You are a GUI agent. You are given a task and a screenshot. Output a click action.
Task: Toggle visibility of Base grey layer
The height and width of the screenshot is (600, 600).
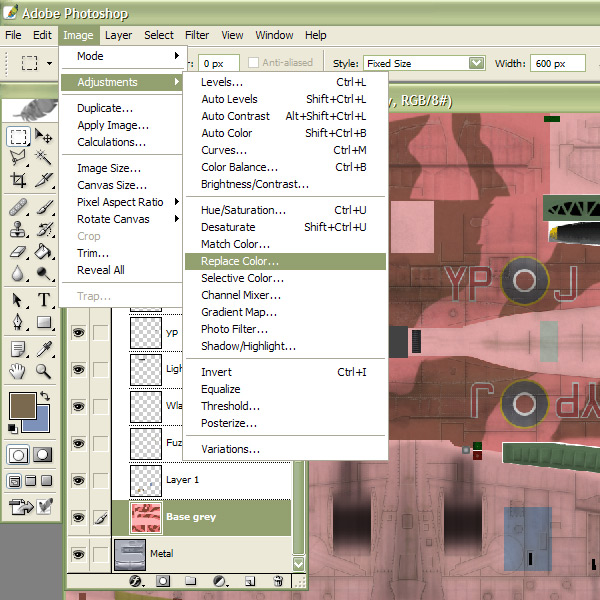click(78, 517)
